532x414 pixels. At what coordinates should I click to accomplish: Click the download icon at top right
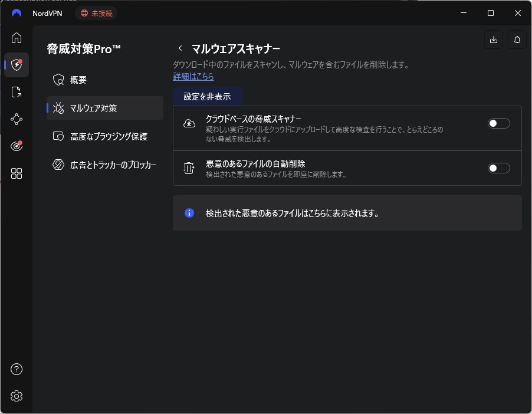[494, 40]
